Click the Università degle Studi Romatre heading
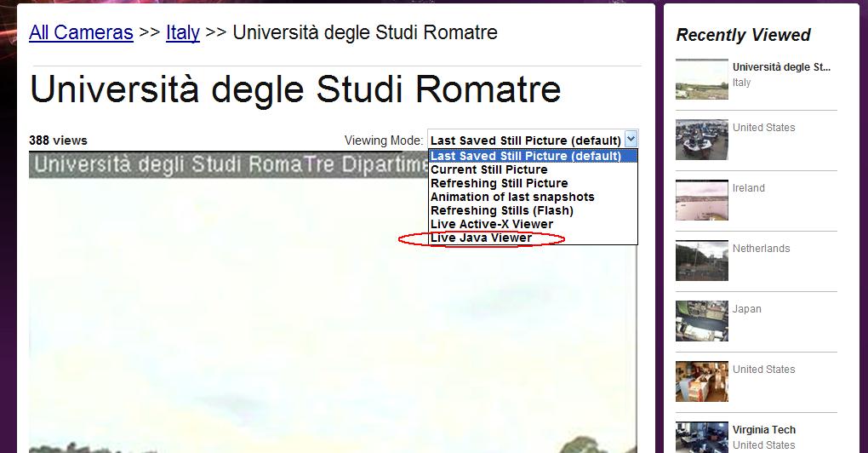 pos(295,89)
